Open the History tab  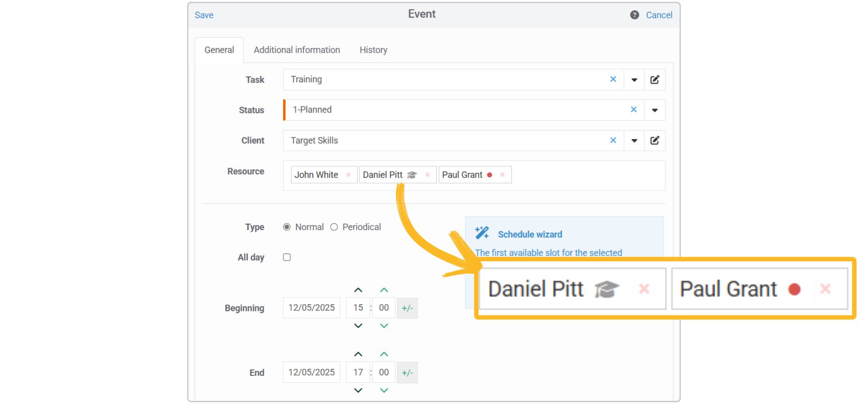[373, 50]
